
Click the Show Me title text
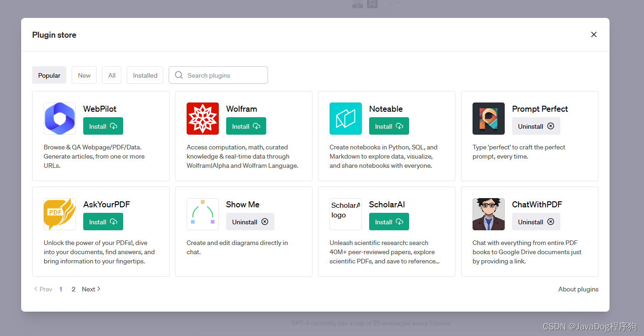point(243,205)
